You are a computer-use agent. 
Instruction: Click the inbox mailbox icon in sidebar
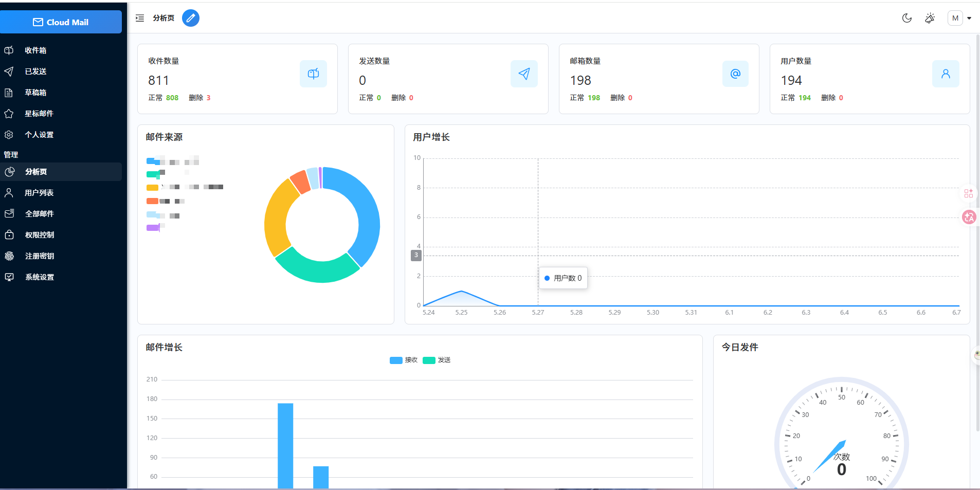[9, 50]
